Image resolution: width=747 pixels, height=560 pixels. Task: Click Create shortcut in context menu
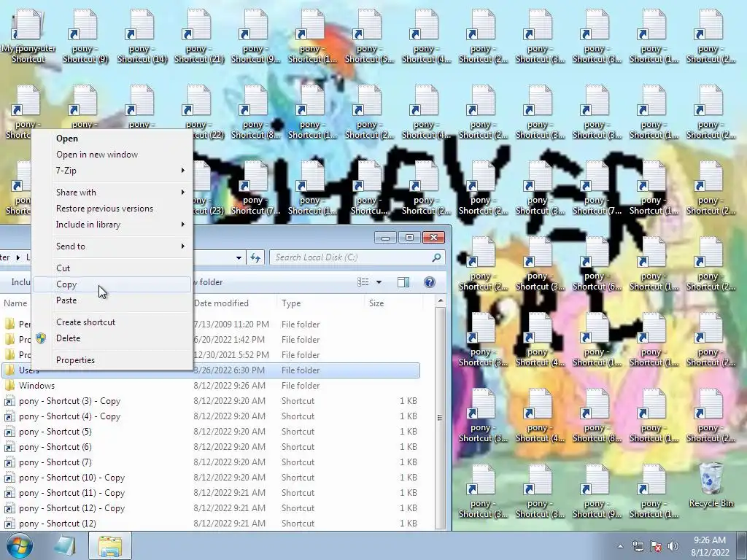pos(86,322)
